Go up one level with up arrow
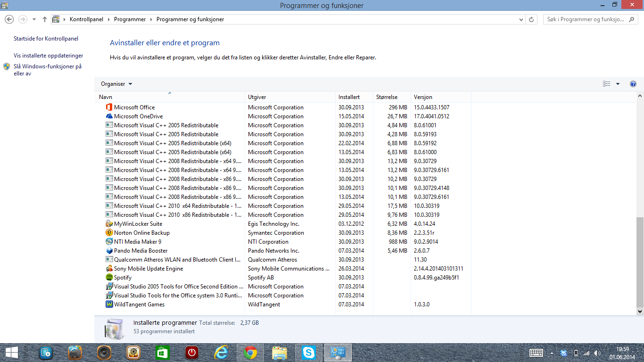 [x=45, y=19]
